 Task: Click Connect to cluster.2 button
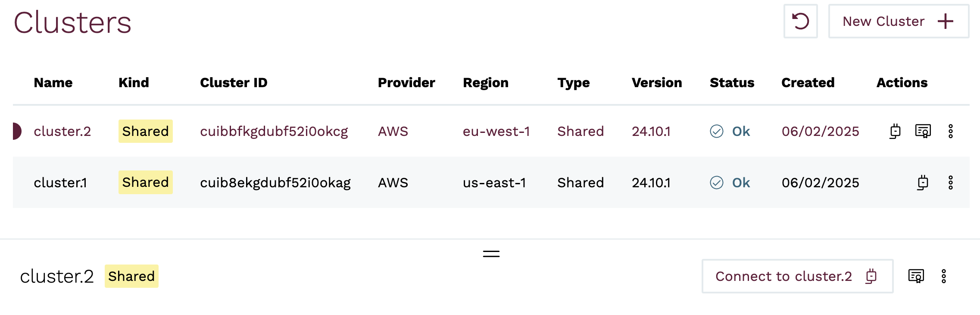(x=797, y=276)
